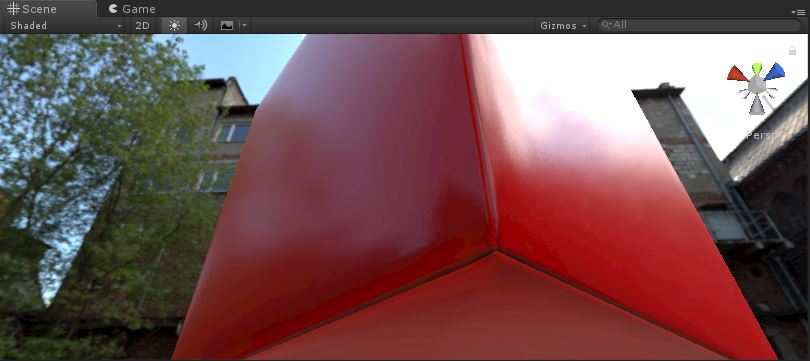This screenshot has width=810, height=361.
Task: Click the gizmo center cube to toggle perspective
Action: click(x=757, y=84)
